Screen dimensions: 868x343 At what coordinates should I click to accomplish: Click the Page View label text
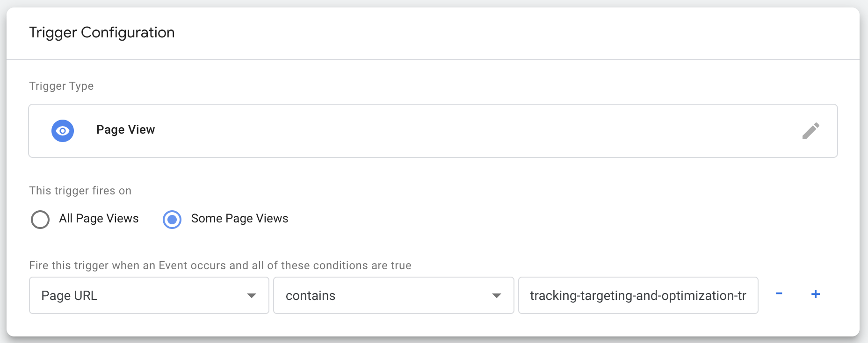click(x=125, y=129)
